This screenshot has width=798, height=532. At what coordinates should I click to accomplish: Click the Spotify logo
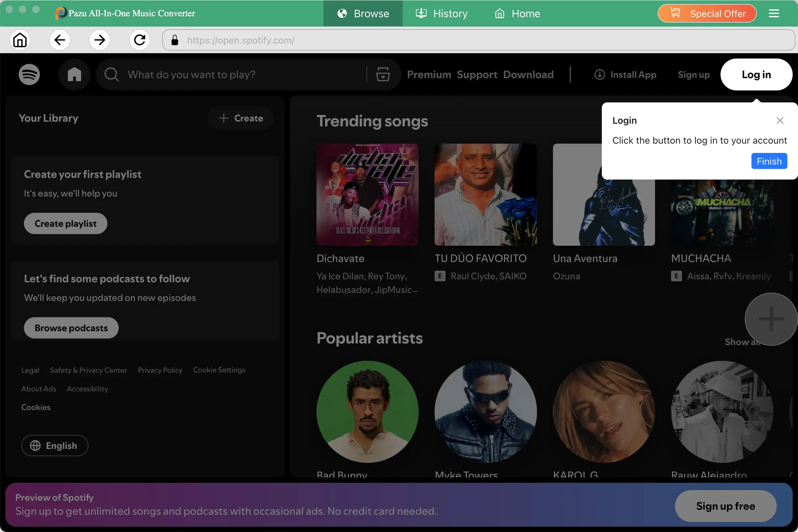[x=29, y=74]
